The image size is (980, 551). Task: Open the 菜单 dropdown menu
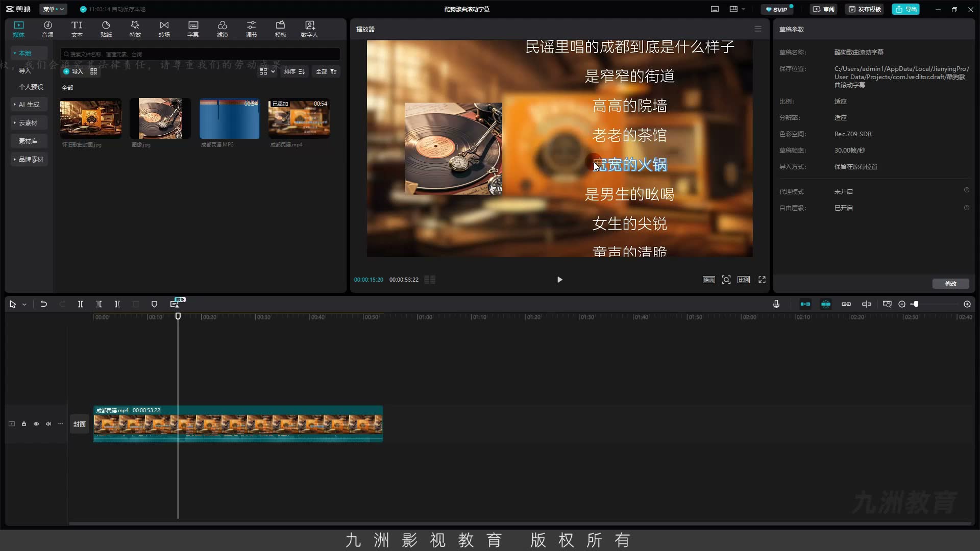(x=53, y=9)
